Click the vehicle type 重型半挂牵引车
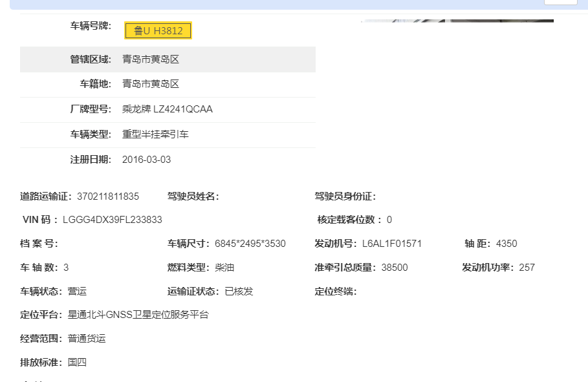588x382 pixels. click(x=155, y=134)
